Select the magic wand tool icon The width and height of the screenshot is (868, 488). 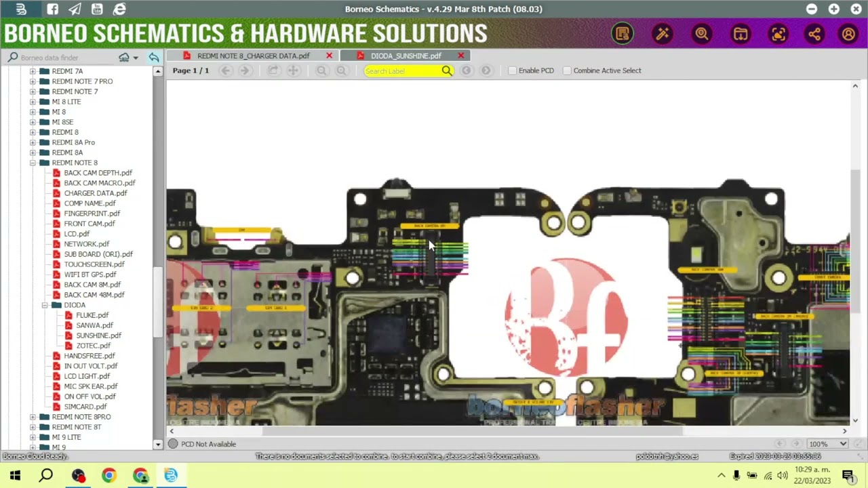coord(663,34)
